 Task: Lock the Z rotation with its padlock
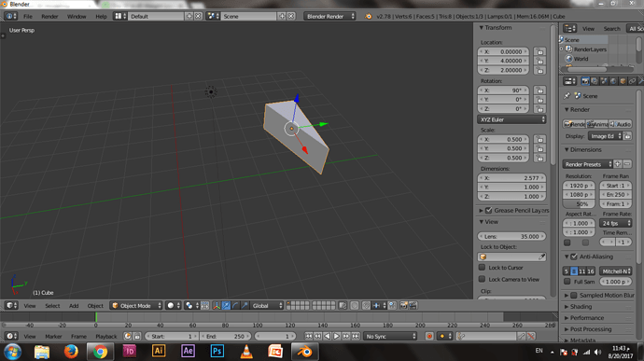pos(539,109)
